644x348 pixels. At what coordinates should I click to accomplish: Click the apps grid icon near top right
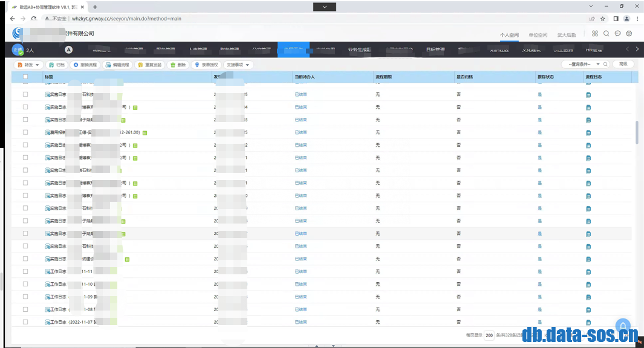[595, 34]
